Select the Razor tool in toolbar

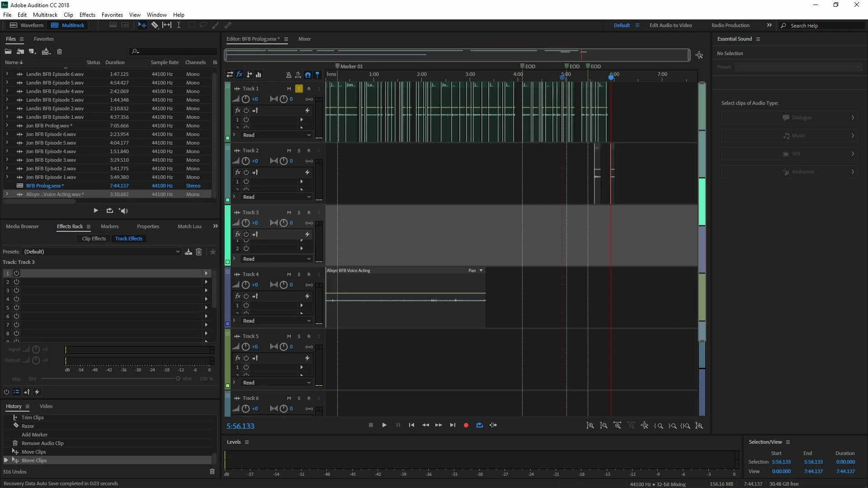[x=155, y=25]
